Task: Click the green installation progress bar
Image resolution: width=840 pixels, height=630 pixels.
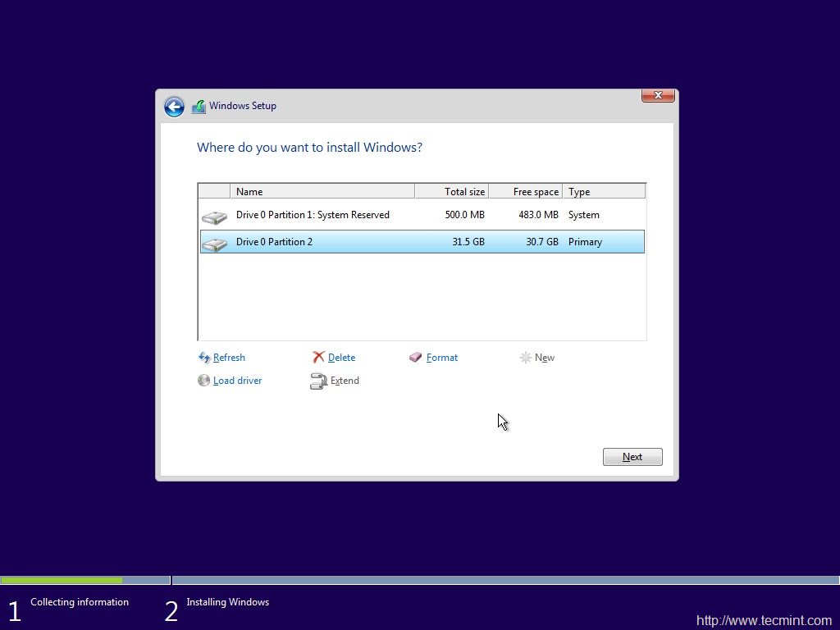Action: pyautogui.click(x=62, y=580)
